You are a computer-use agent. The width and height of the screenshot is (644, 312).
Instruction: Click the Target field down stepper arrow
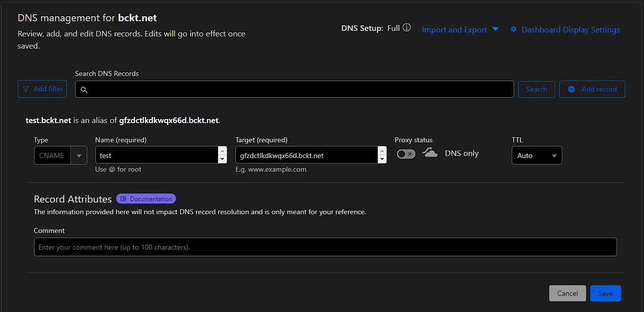[382, 160]
